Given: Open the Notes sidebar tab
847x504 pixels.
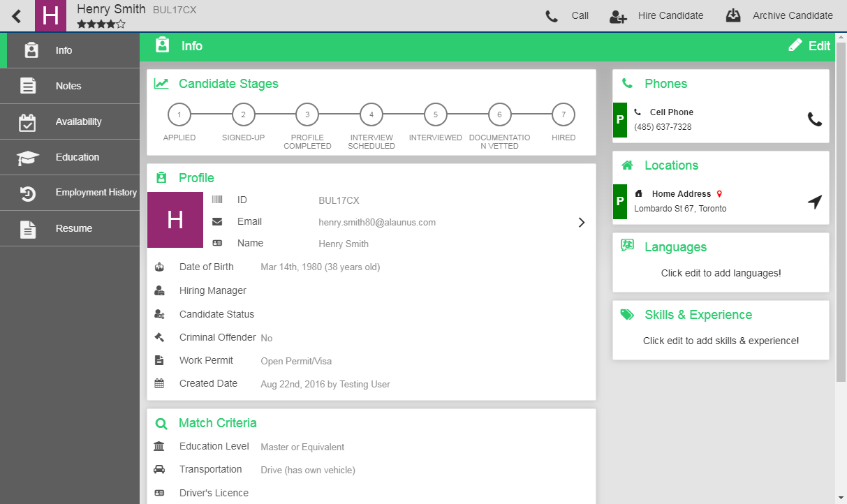Looking at the screenshot, I should point(70,86).
